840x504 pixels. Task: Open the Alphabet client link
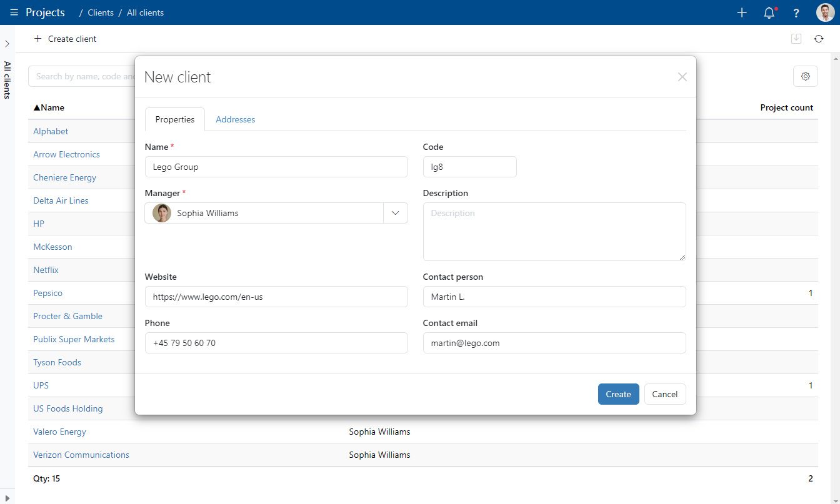pyautogui.click(x=51, y=131)
